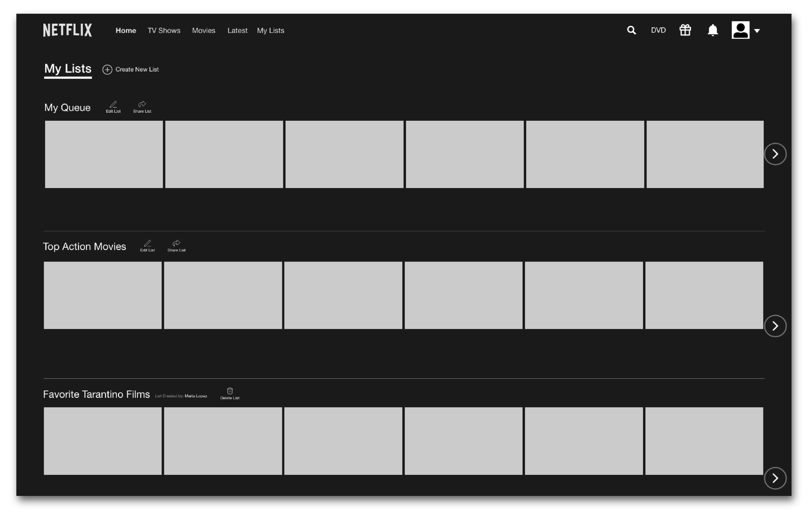This screenshot has height=519, width=812.
Task: Go to the Home nav item
Action: coord(126,30)
